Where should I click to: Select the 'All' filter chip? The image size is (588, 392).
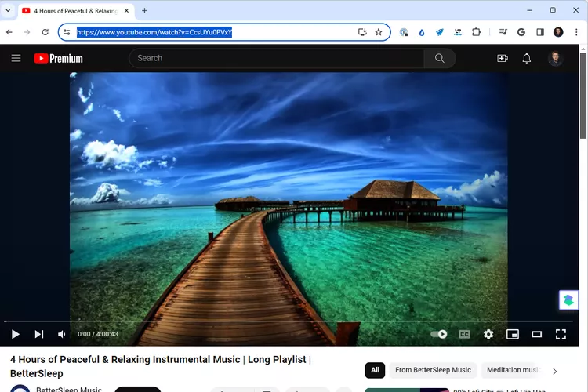tap(375, 370)
